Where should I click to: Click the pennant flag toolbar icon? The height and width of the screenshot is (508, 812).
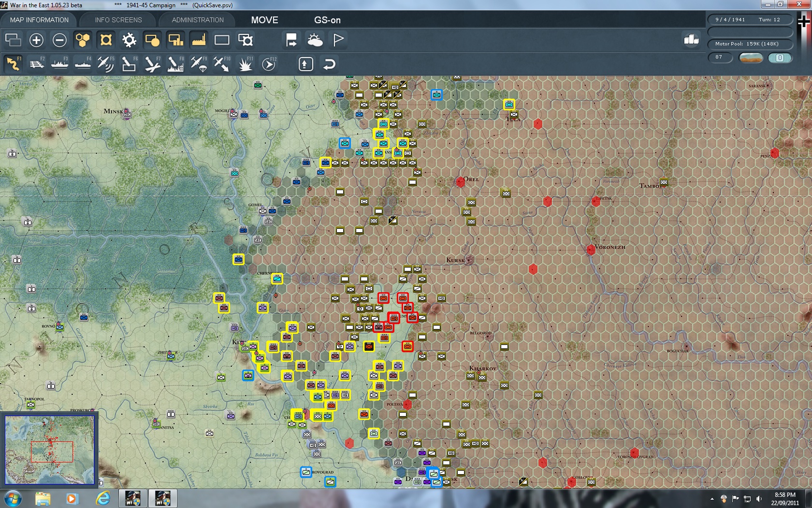click(338, 40)
